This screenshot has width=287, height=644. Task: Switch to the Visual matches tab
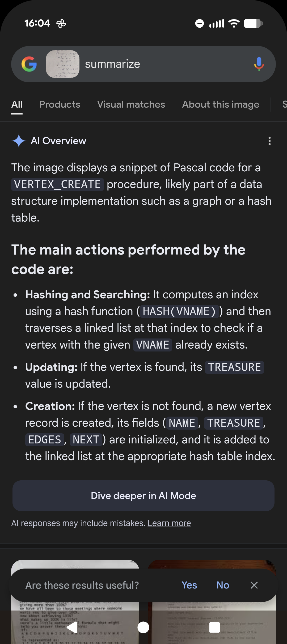click(131, 104)
